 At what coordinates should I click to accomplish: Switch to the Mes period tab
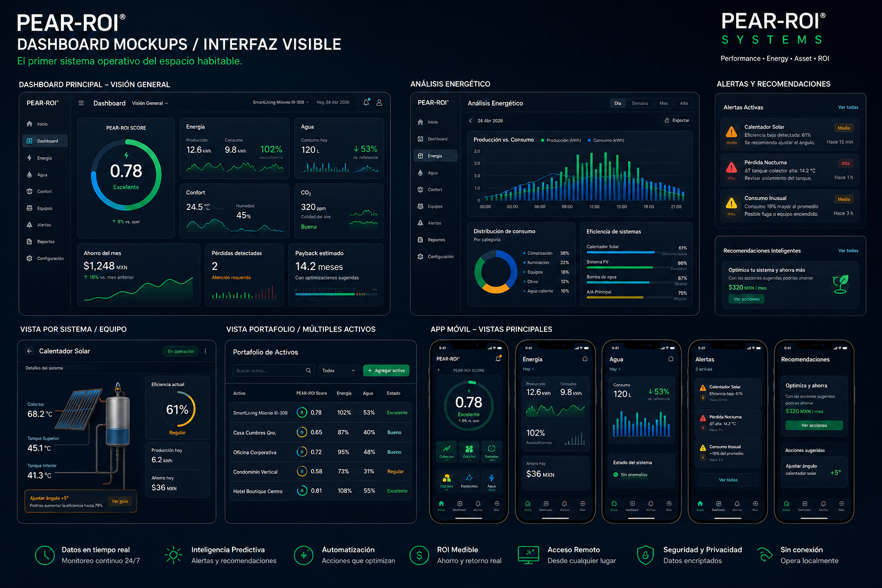[663, 103]
